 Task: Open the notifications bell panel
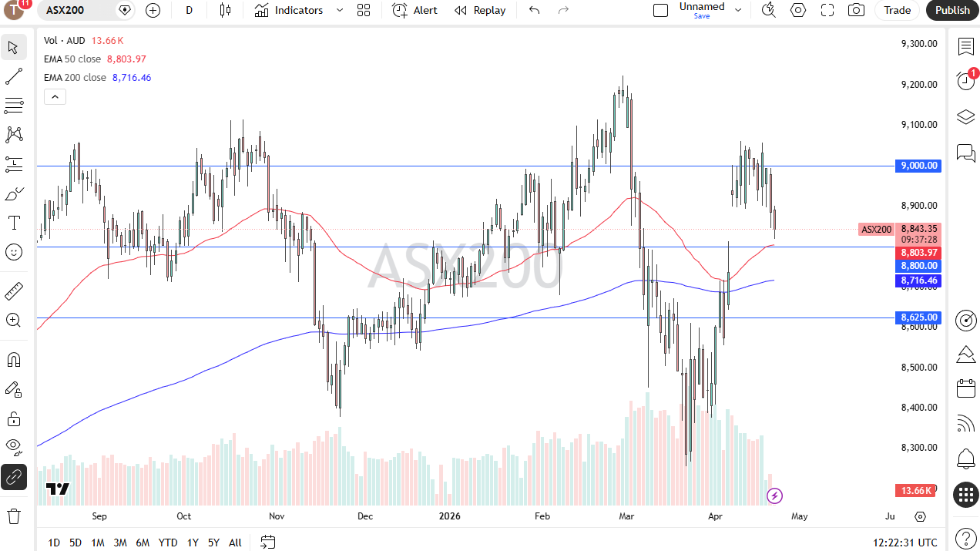tap(966, 459)
